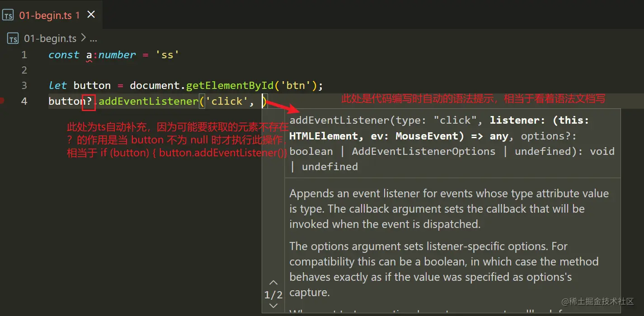
Task: Click the let keyword on line 3
Action: [57, 85]
